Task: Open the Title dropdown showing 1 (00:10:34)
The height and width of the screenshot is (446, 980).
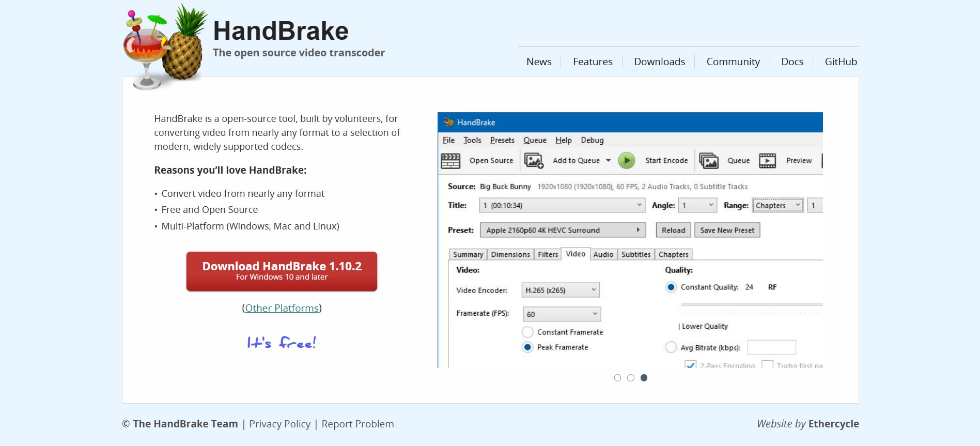Action: tap(562, 205)
